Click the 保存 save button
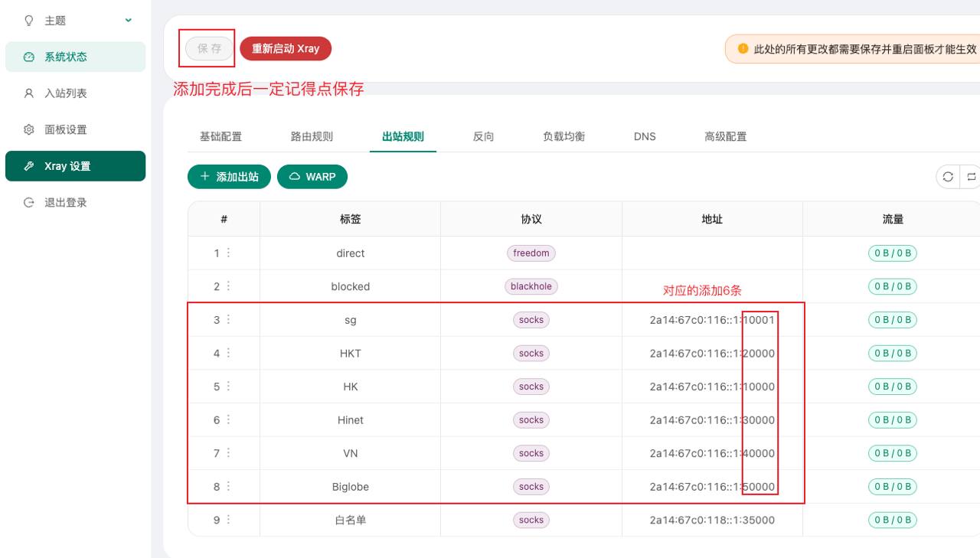 (209, 48)
